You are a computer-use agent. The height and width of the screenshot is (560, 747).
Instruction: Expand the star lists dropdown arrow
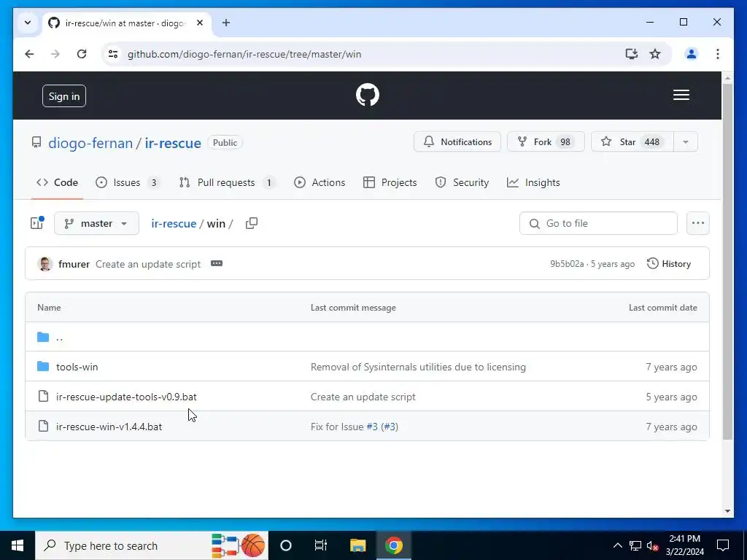(686, 142)
